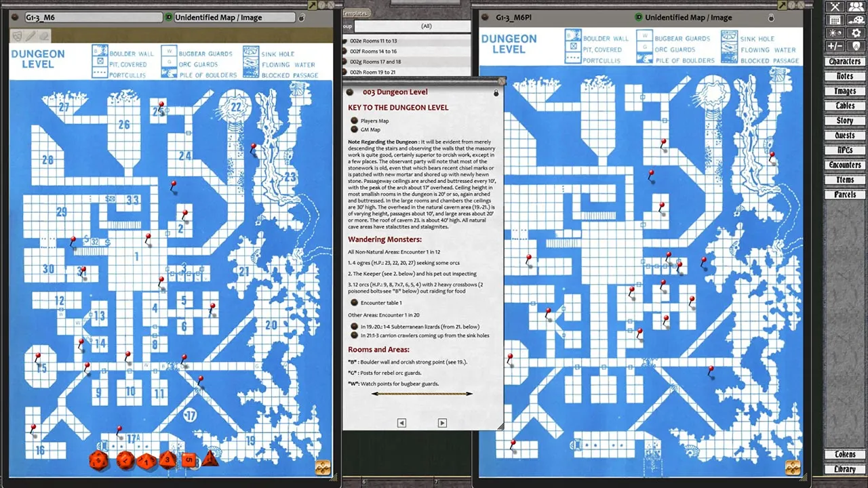Toggle lock on 003 Dungeon Level story

coord(496,92)
